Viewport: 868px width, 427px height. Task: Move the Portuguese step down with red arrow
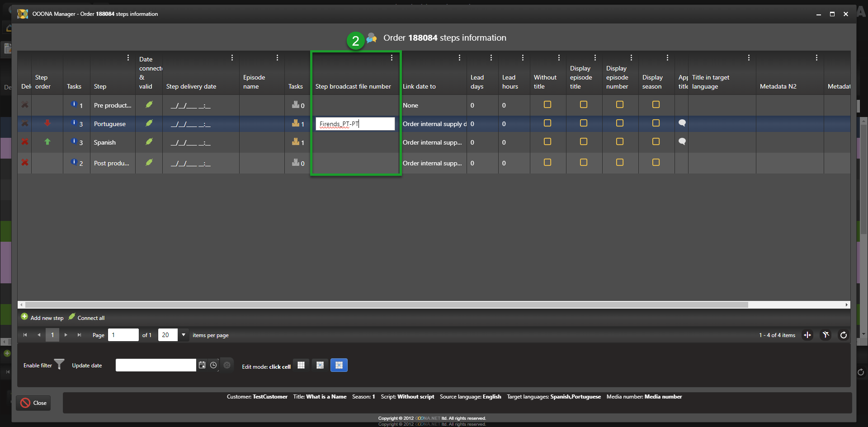point(47,123)
